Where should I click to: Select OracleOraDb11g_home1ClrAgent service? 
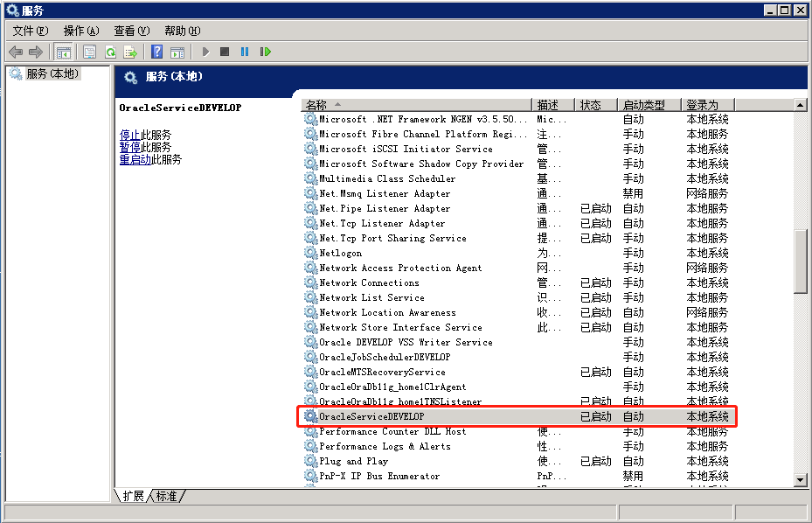tap(392, 387)
